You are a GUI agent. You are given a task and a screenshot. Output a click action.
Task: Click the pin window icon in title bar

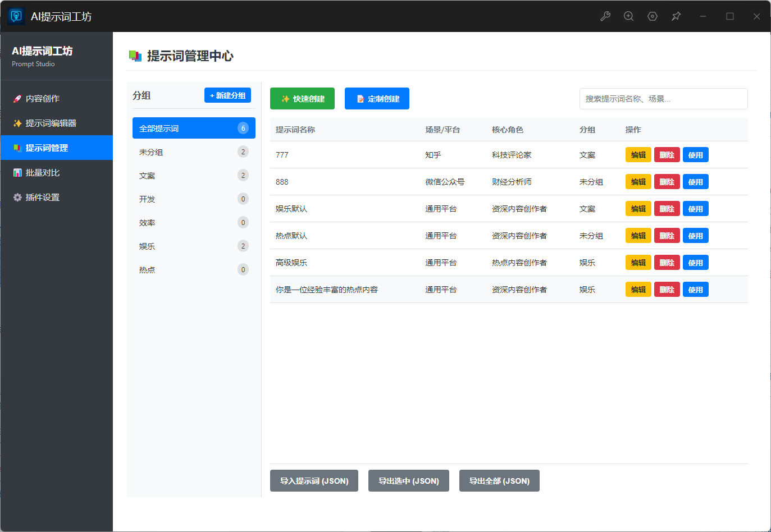(x=676, y=16)
